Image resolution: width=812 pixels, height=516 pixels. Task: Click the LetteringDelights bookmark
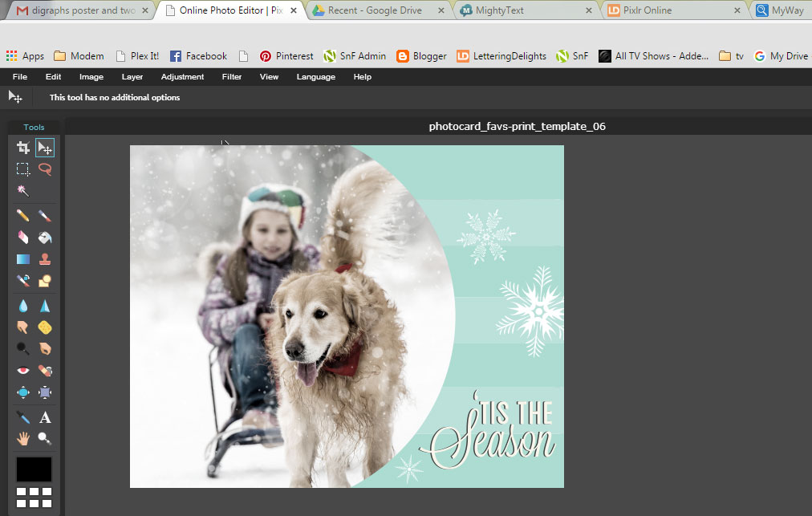pos(501,56)
